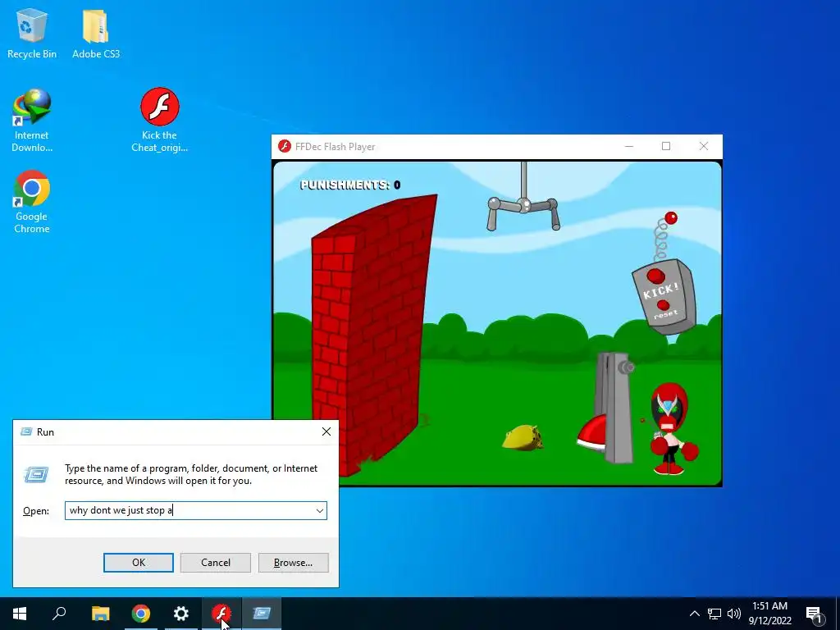The height and width of the screenshot is (630, 840).
Task: Select the Internet Download Manager shortcut
Action: pyautogui.click(x=32, y=120)
